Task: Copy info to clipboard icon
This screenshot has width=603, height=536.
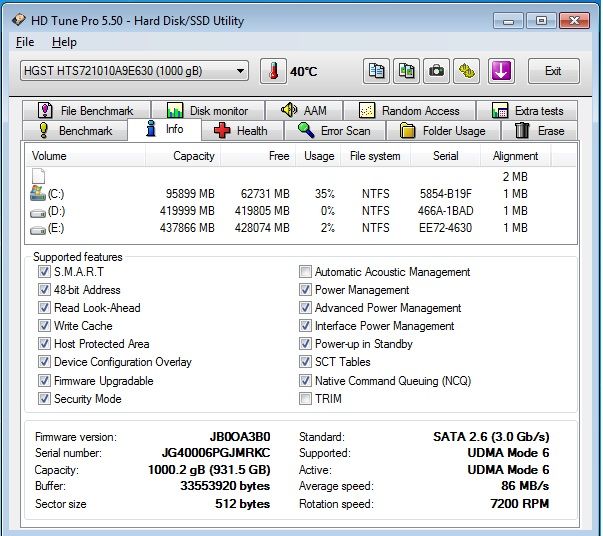Action: point(376,71)
